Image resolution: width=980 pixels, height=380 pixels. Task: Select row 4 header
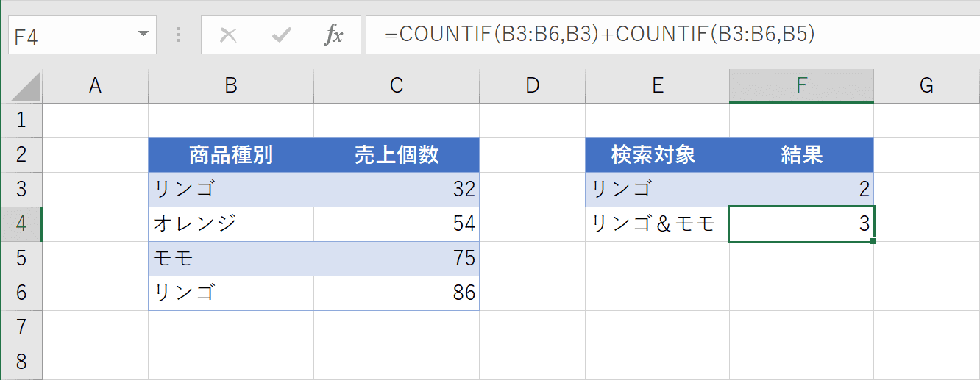(21, 223)
